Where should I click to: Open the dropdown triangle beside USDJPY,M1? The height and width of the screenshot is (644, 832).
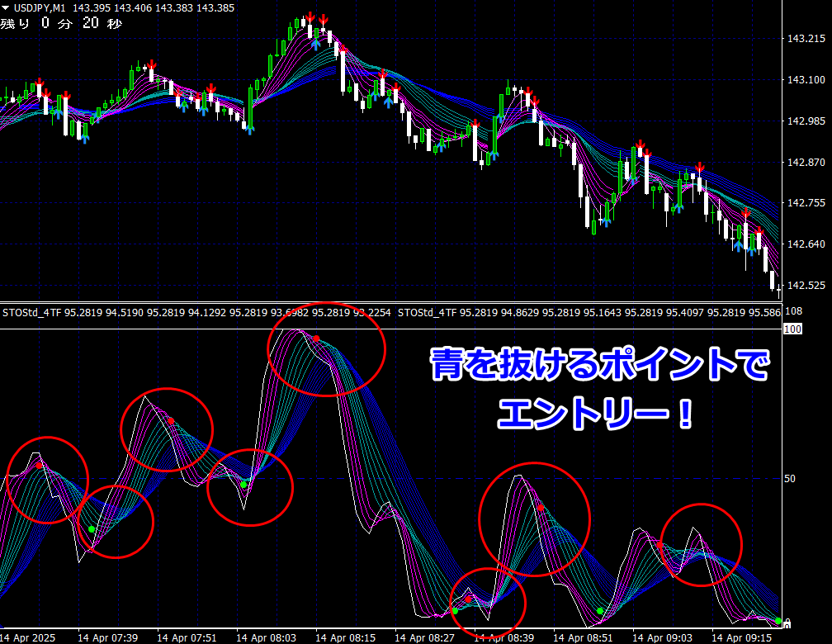pyautogui.click(x=5, y=8)
